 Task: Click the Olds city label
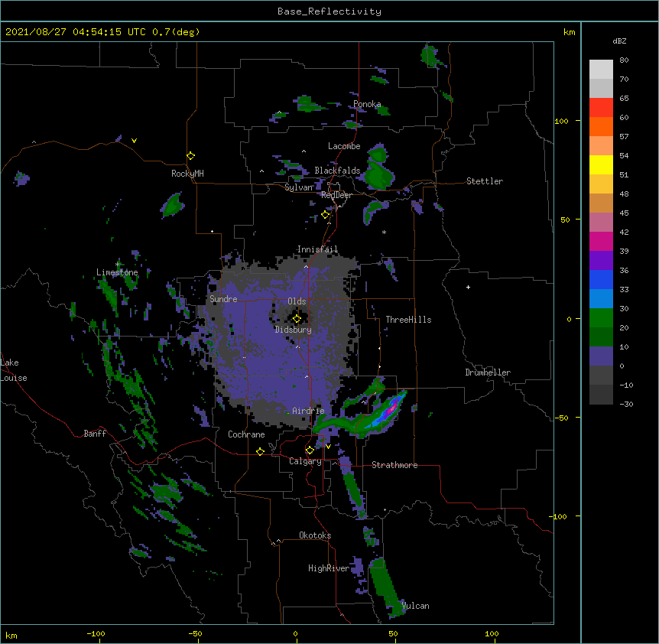click(297, 301)
